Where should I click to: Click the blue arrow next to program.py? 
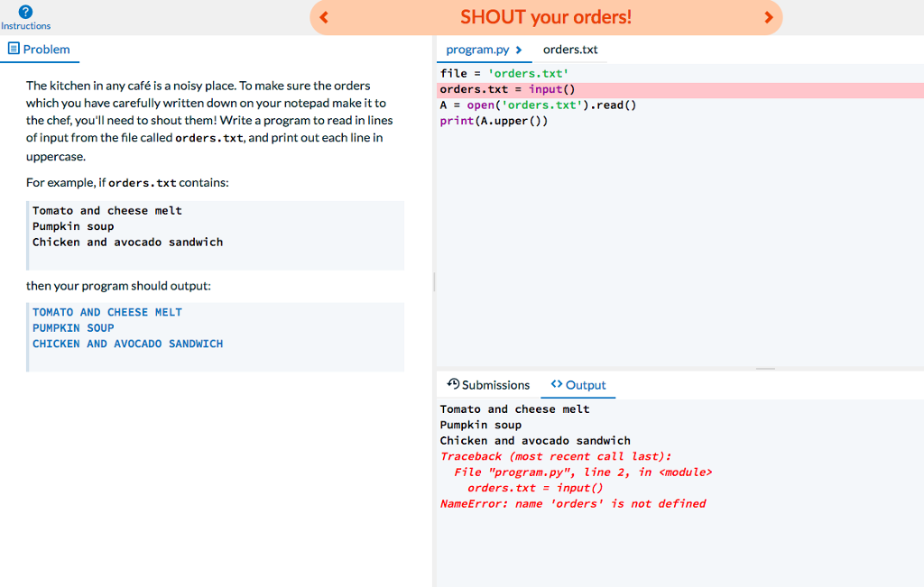(518, 50)
